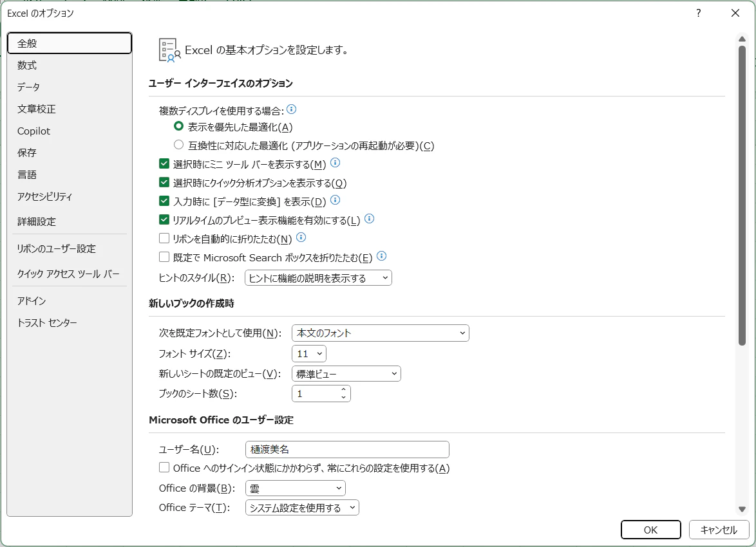Open データ category in sidebar
756x547 pixels.
pos(70,88)
